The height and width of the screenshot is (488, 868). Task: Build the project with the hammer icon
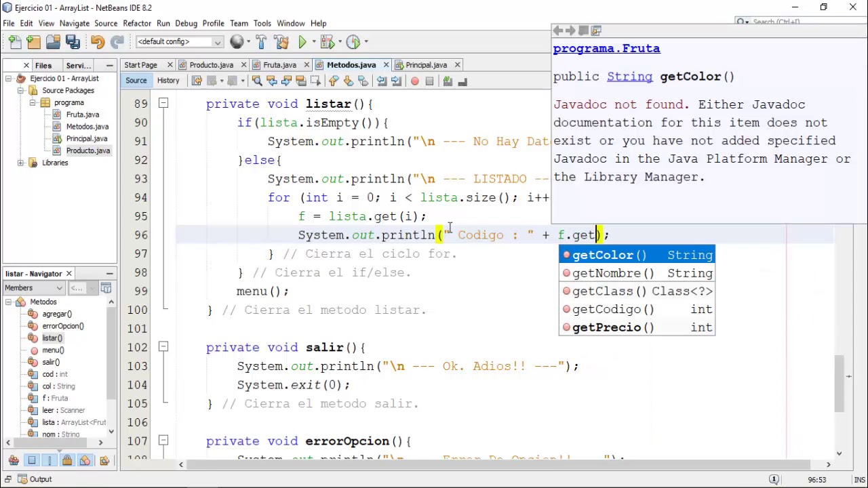click(x=262, y=42)
